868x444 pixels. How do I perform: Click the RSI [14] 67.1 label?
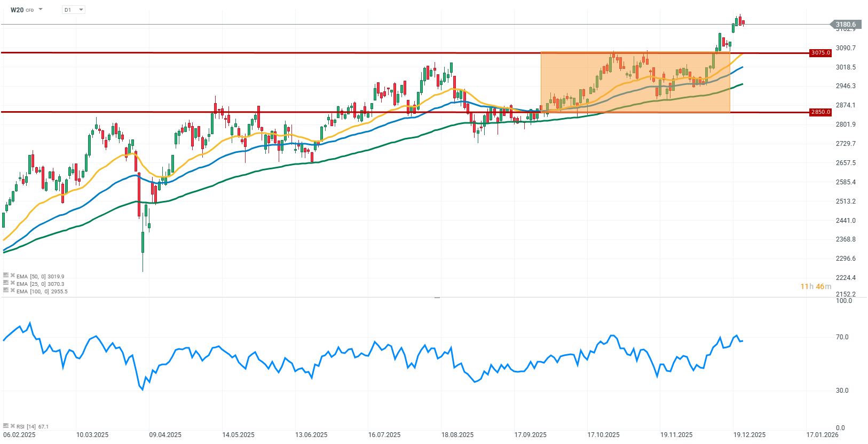click(33, 426)
